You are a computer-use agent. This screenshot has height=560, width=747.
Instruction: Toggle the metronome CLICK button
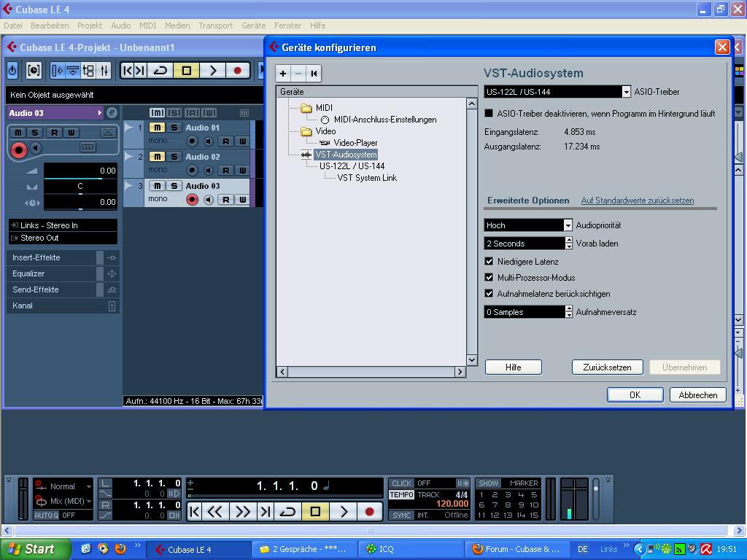pyautogui.click(x=401, y=483)
